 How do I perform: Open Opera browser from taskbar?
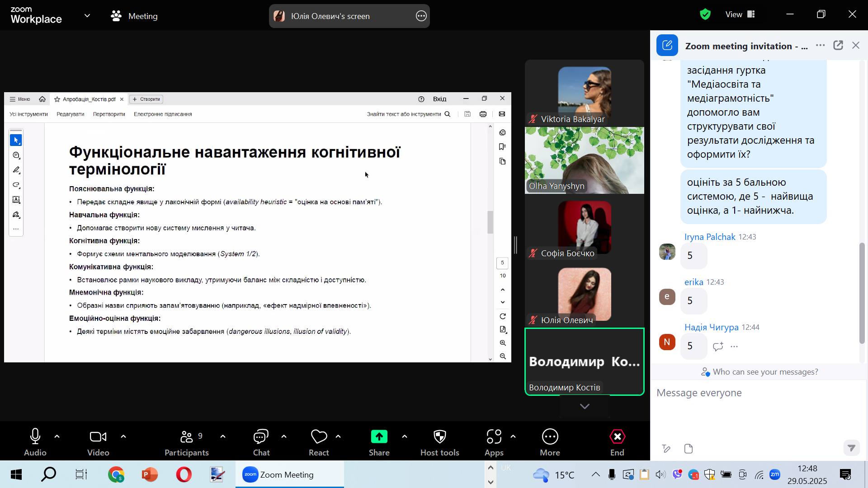[184, 474]
